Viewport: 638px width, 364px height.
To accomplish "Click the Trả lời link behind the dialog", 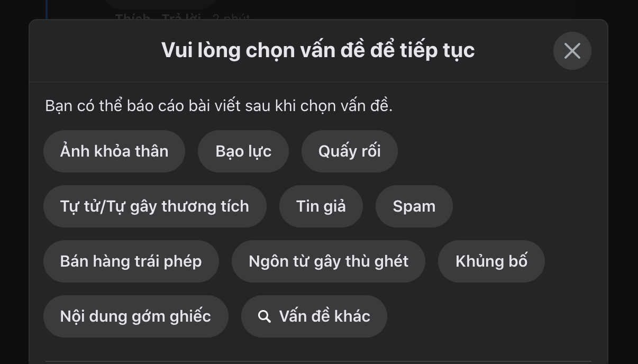I will pos(181,17).
